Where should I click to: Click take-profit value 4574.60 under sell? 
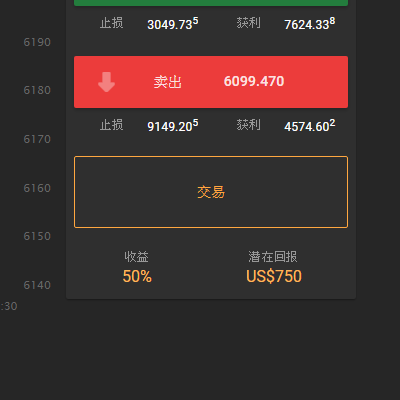(310, 126)
